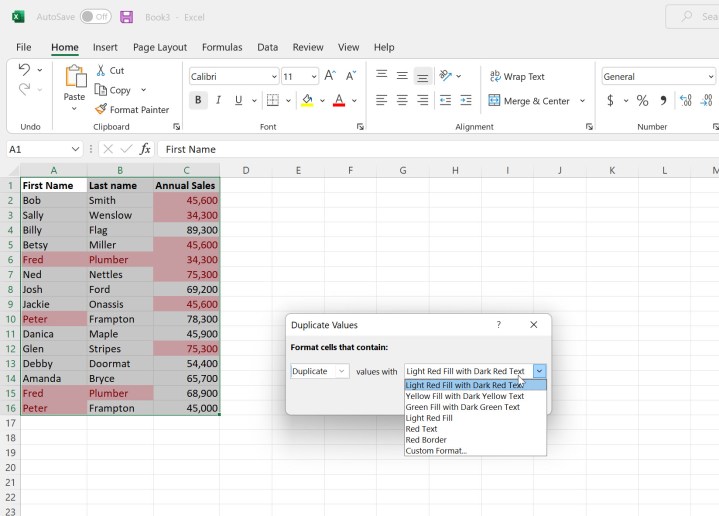Screen dimensions: 719x516
Task: Toggle Bold formatting button
Action: pos(198,100)
